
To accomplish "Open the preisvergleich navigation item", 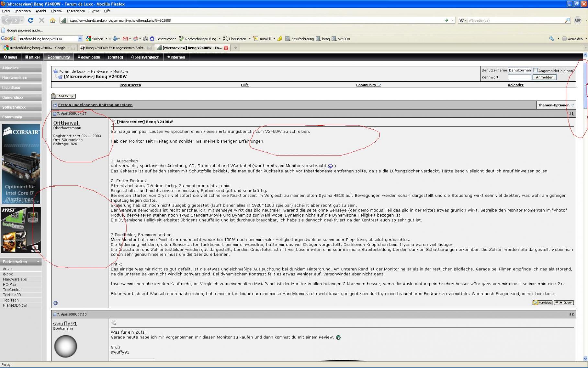I will point(145,57).
